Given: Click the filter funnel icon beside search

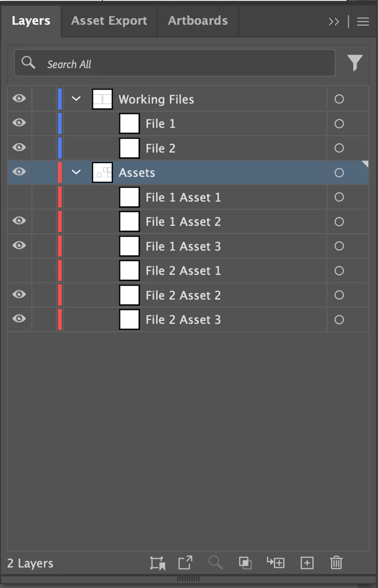Looking at the screenshot, I should (x=355, y=63).
